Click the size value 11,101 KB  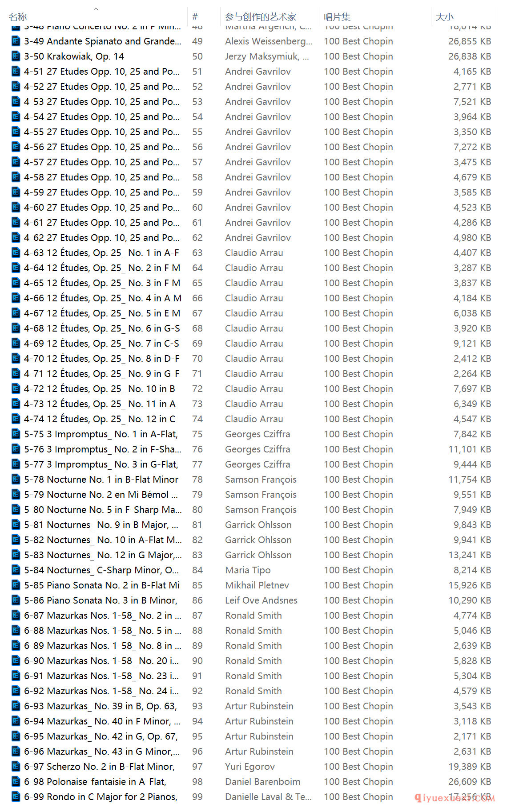pos(470,449)
